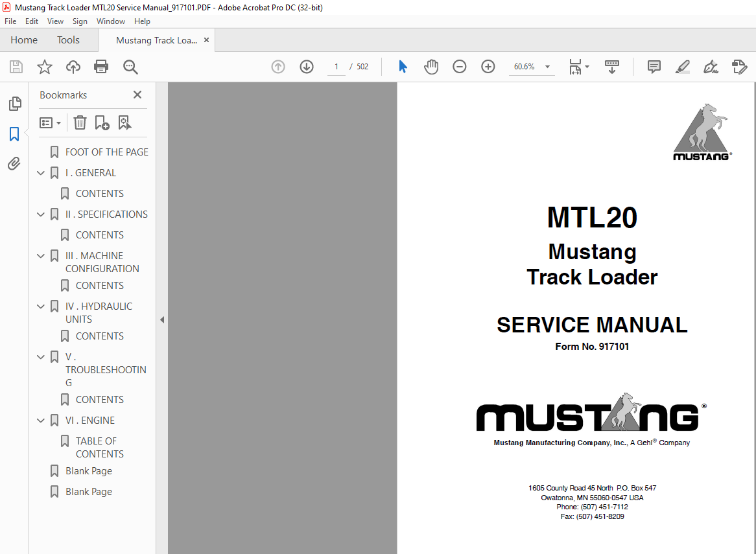
Task: Open the Find text search tool
Action: point(130,67)
